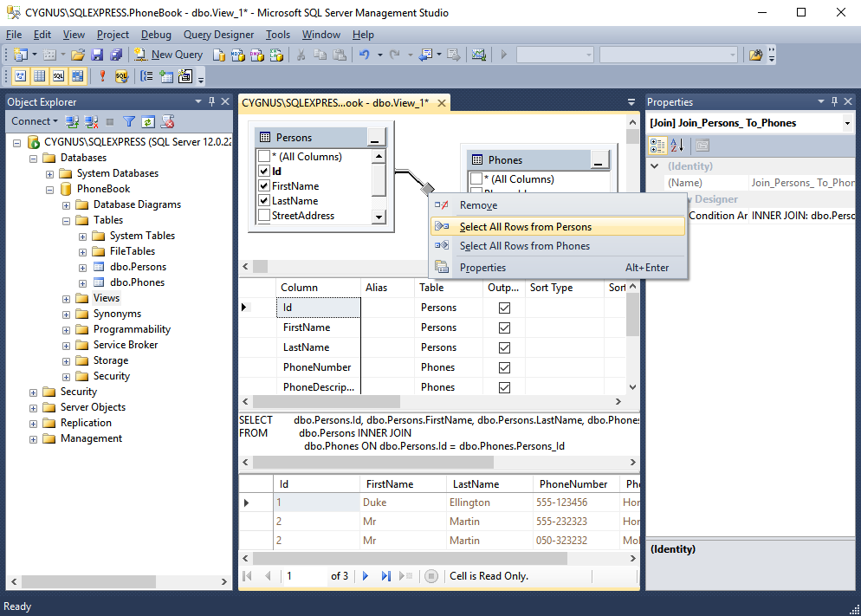
Task: Click the Object Explorer filter funnel icon
Action: click(129, 121)
